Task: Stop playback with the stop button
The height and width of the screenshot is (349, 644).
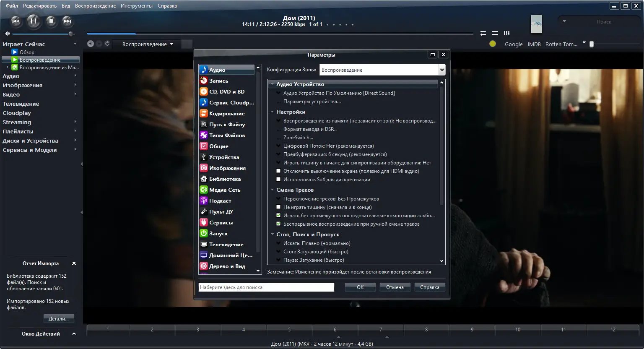Action: (51, 21)
